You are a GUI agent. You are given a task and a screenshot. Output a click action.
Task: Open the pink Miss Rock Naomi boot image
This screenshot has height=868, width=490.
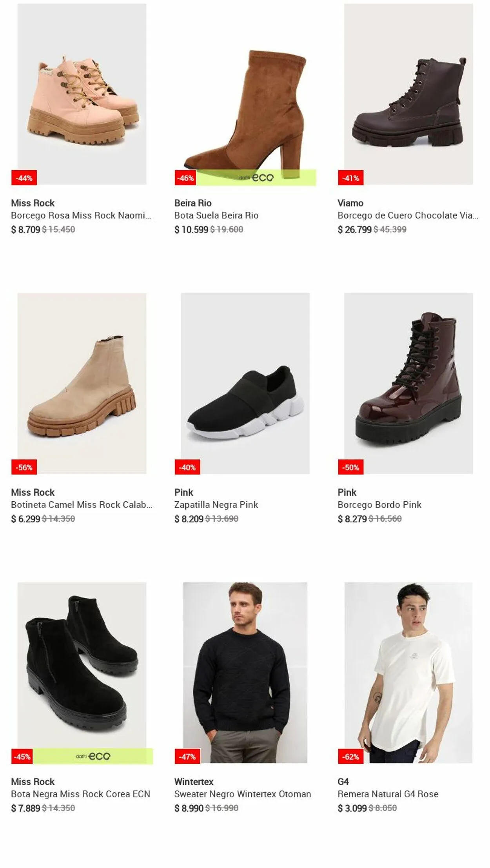[82, 94]
